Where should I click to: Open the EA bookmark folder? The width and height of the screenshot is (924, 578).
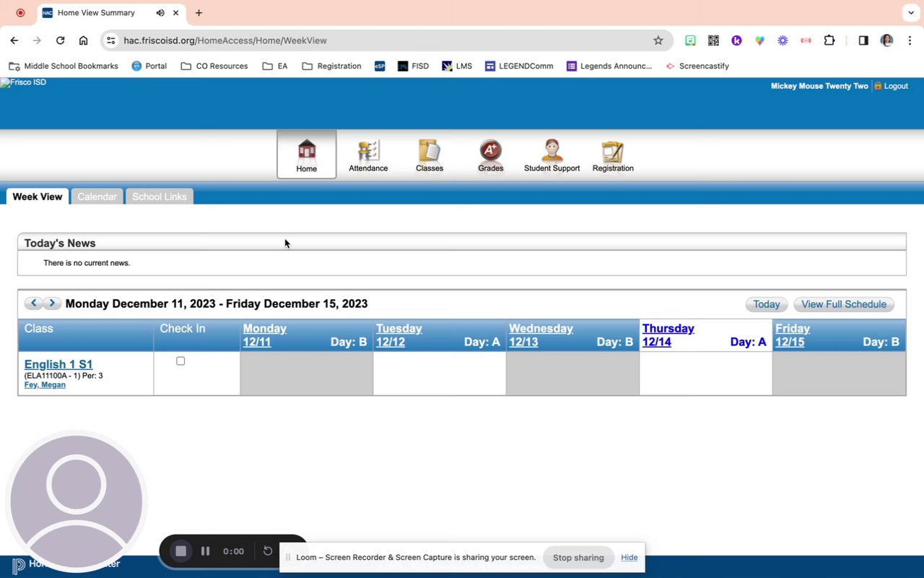coord(275,66)
